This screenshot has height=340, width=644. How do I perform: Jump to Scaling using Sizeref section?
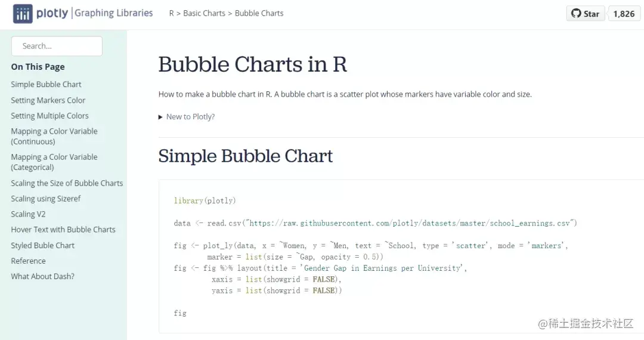pyautogui.click(x=45, y=199)
